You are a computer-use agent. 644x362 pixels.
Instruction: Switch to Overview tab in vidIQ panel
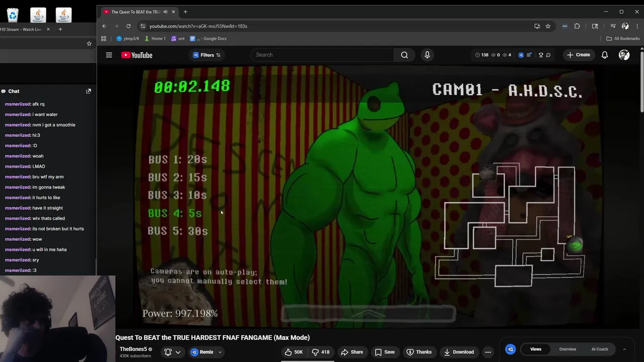pyautogui.click(x=568, y=349)
